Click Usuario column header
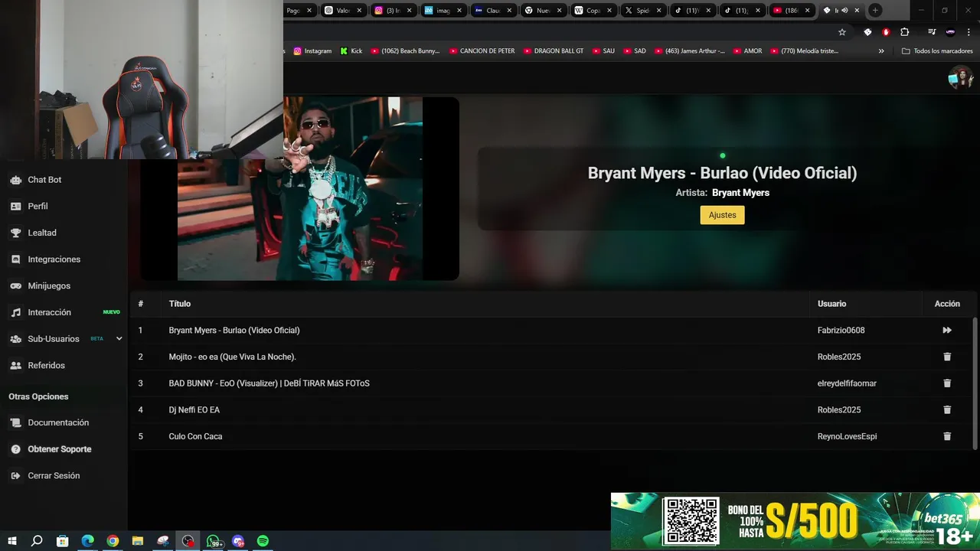This screenshot has width=980, height=551. (x=831, y=304)
